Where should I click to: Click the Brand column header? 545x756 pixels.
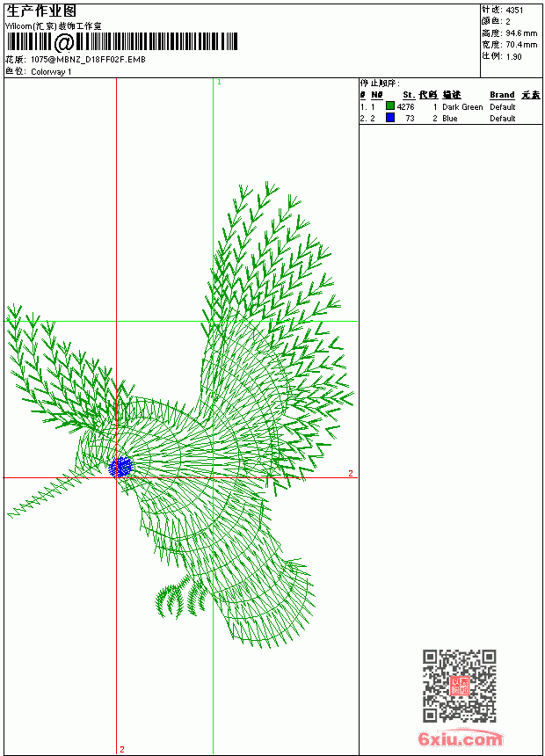(x=502, y=95)
